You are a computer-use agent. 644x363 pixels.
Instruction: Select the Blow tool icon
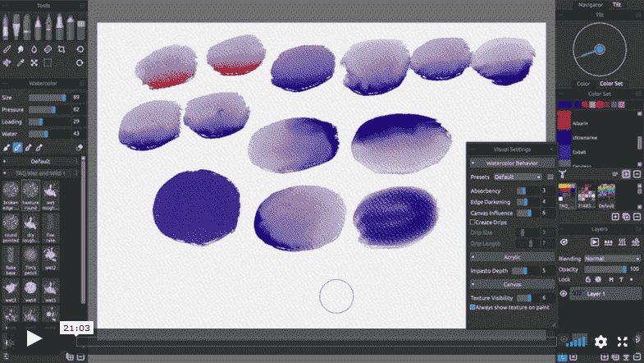tap(7, 63)
